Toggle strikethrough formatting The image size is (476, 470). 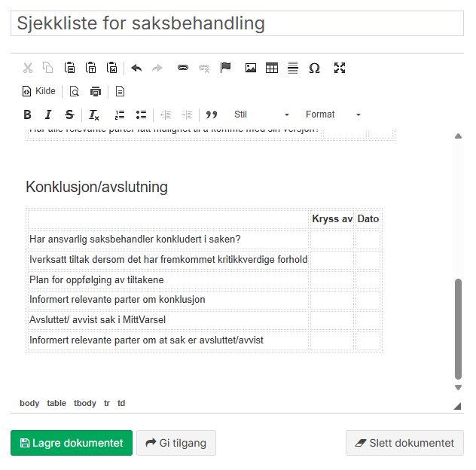[69, 114]
